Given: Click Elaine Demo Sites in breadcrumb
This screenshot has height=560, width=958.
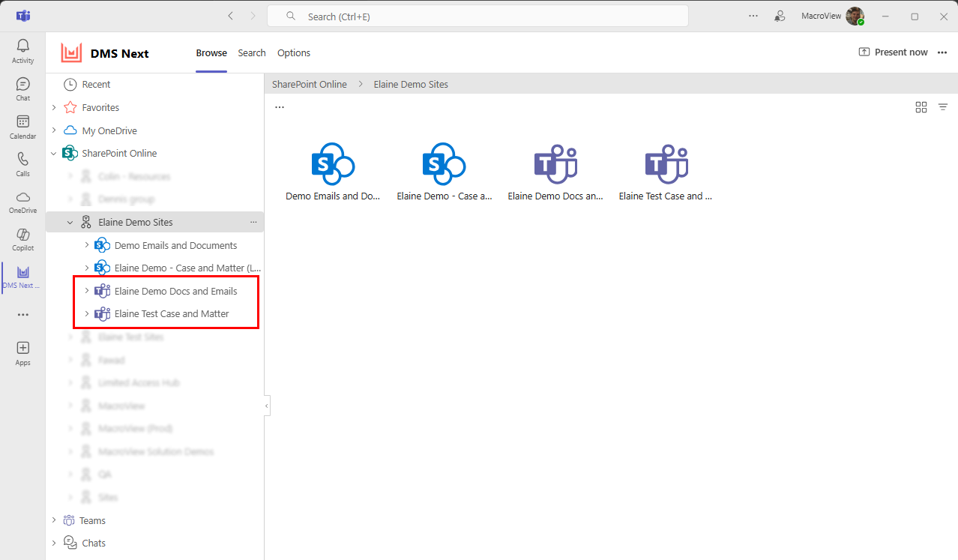Looking at the screenshot, I should 411,84.
